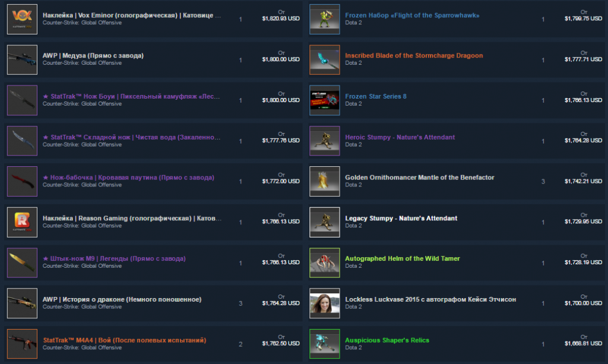Click the $1,668.81 USD price
The width and height of the screenshot is (608, 364).
tap(583, 343)
